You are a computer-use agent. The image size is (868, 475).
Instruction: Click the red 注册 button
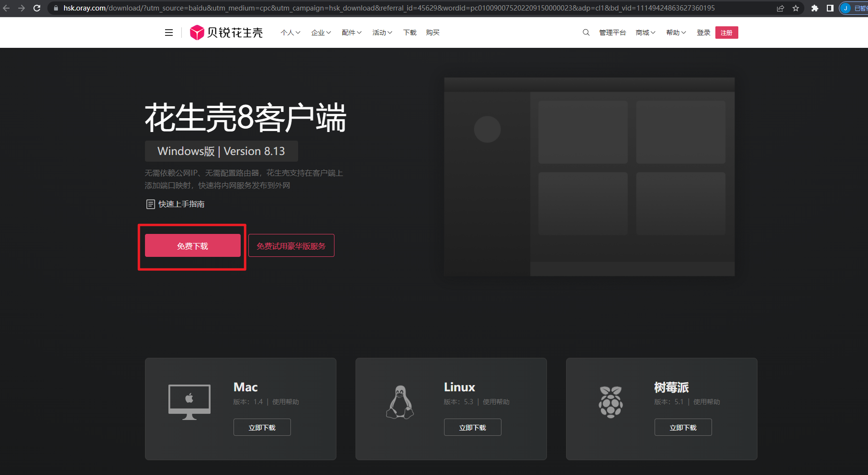click(x=726, y=33)
